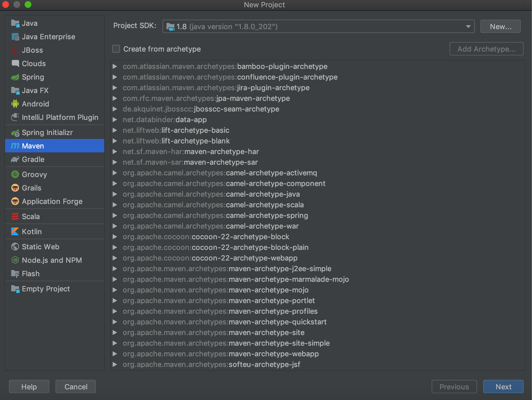
Task: Select camel-archetype-activemq row text
Action: coord(220,173)
